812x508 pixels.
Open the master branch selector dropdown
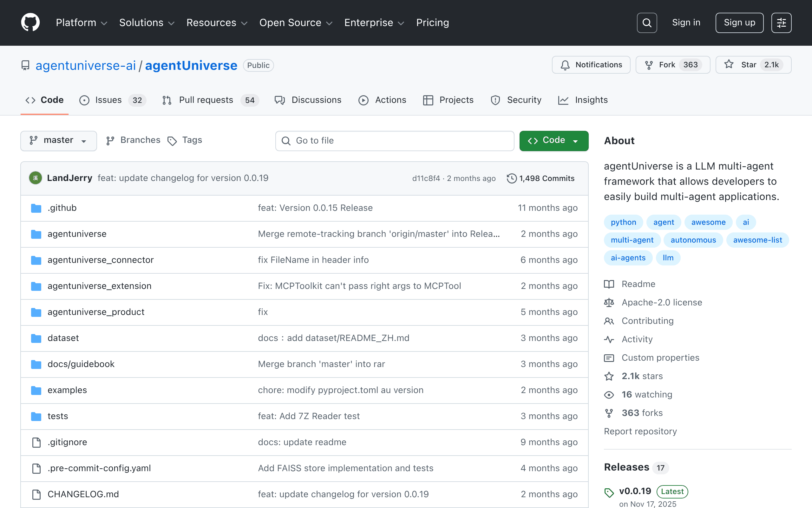(x=59, y=141)
